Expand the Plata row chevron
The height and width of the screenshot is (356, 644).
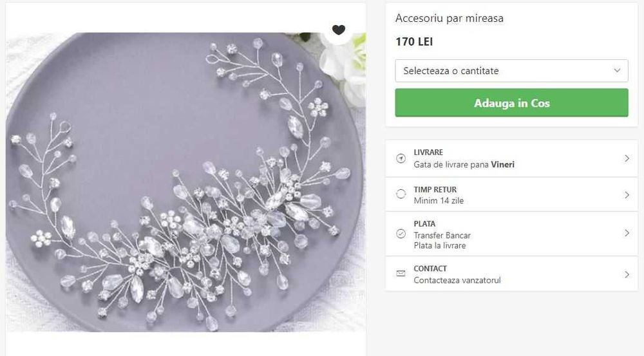[627, 233]
